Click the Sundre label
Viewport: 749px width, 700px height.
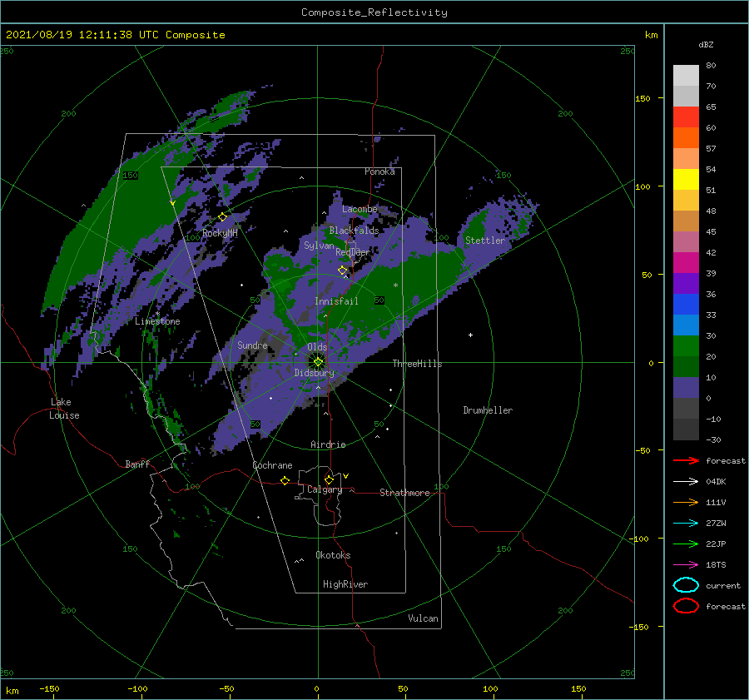(253, 345)
